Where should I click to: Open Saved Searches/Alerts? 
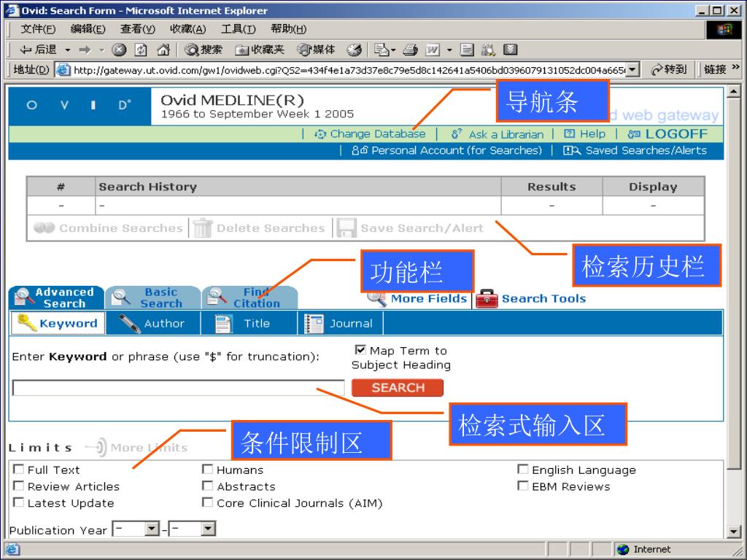click(x=635, y=150)
